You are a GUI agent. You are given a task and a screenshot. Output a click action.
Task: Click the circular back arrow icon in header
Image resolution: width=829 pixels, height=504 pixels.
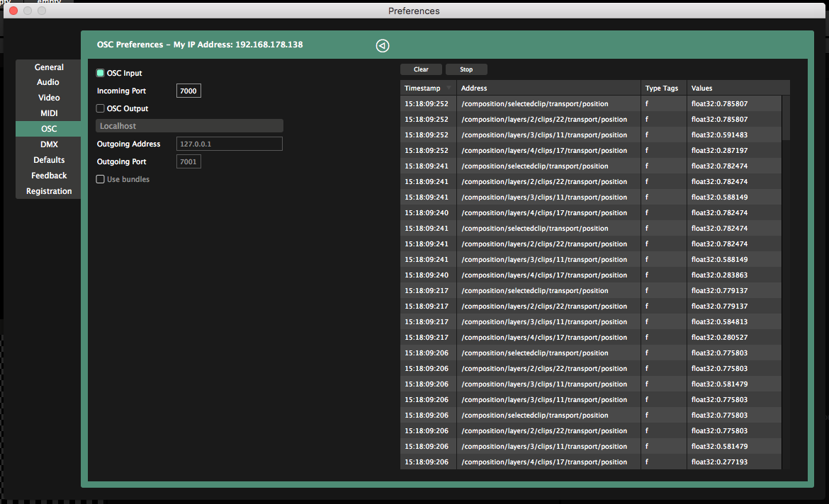pyautogui.click(x=382, y=46)
